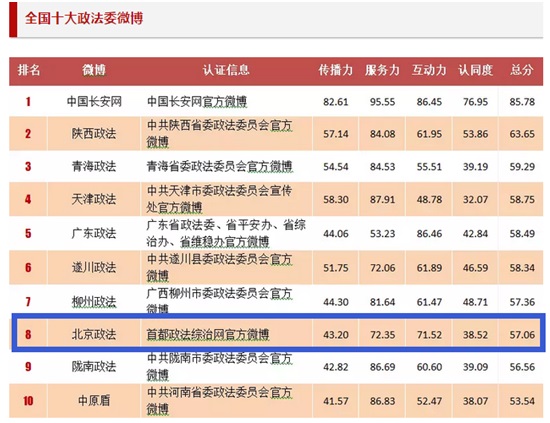This screenshot has width=550, height=423.
Task: Click 青海省委政法委员会官方微博 certification text
Action: pos(219,166)
